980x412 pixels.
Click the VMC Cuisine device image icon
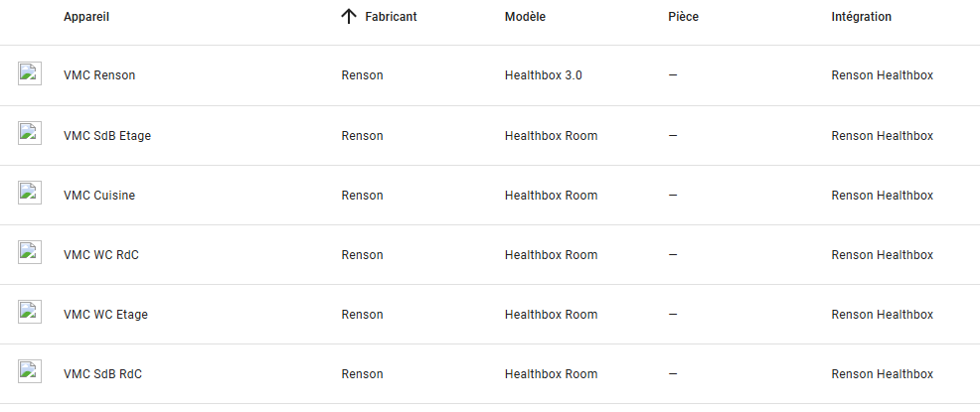point(30,193)
